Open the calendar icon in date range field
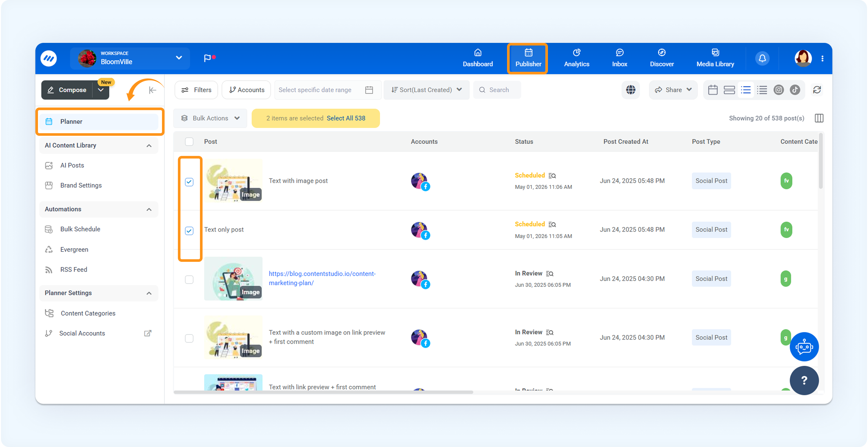The height and width of the screenshot is (447, 868). (x=369, y=90)
